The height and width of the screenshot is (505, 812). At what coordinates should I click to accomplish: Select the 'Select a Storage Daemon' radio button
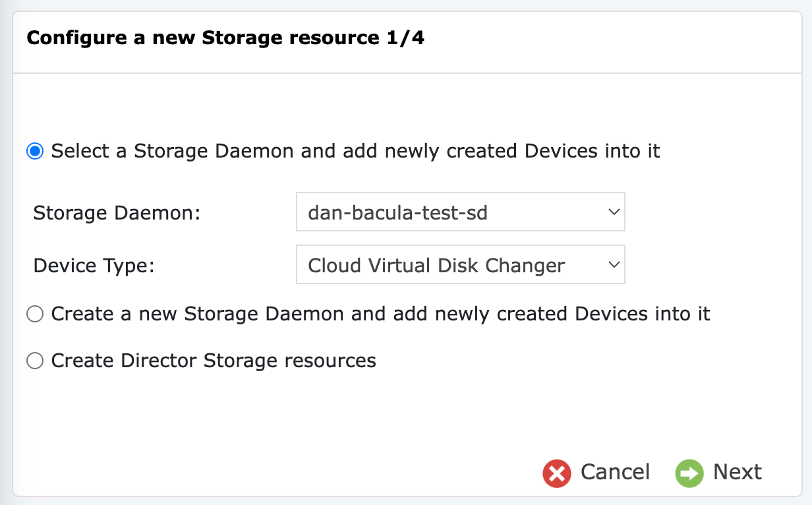(x=35, y=152)
